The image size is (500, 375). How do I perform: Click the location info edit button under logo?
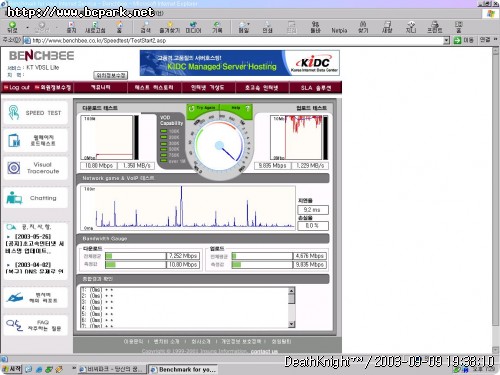point(111,75)
